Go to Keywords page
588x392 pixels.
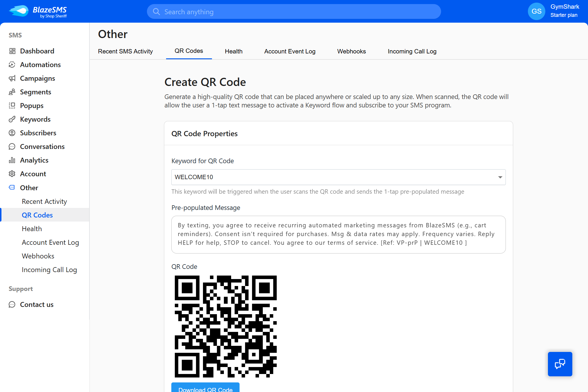pyautogui.click(x=35, y=119)
